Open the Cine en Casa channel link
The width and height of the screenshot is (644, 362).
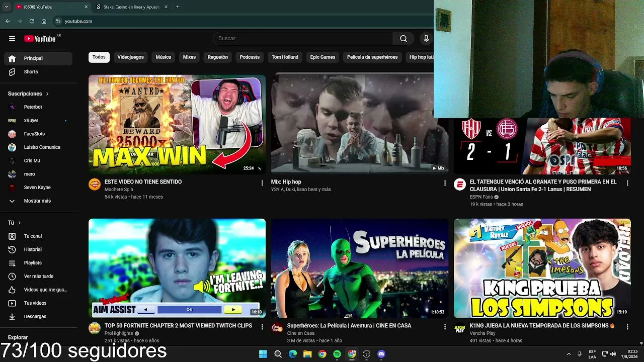[x=301, y=333]
